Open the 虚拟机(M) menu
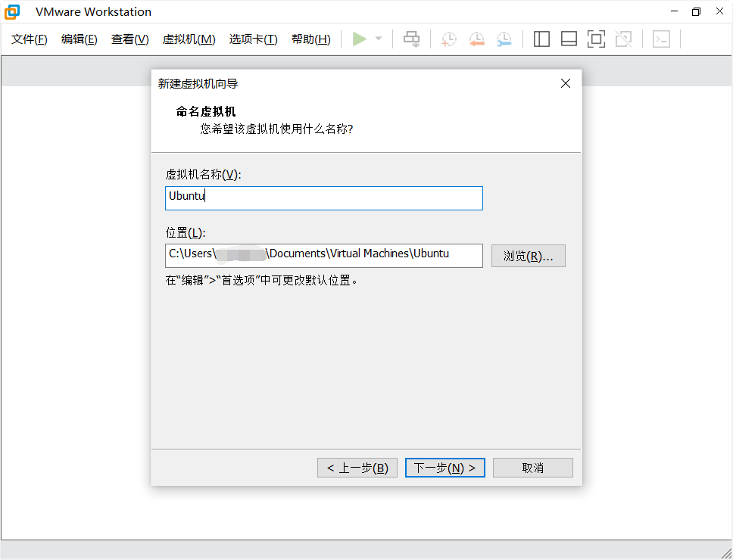This screenshot has width=733, height=560. [189, 39]
